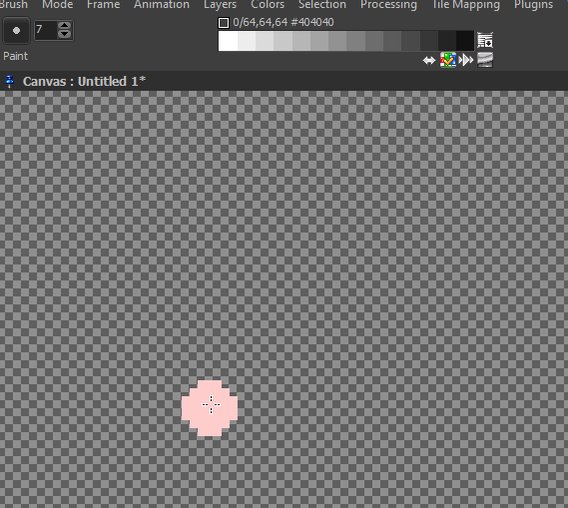Select the second-lightest gray palette swatch
568x508 pixels.
coord(246,41)
